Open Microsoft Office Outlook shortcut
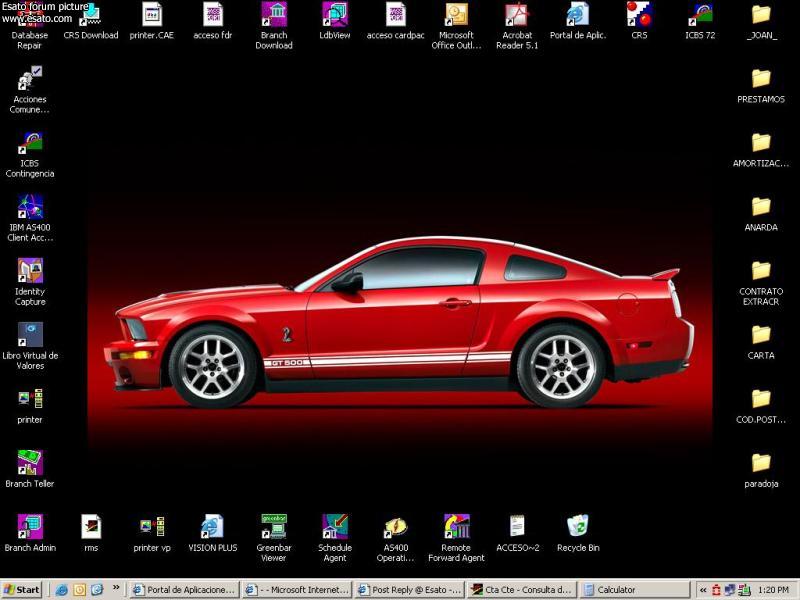Screen dimensions: 800x600 [x=456, y=26]
